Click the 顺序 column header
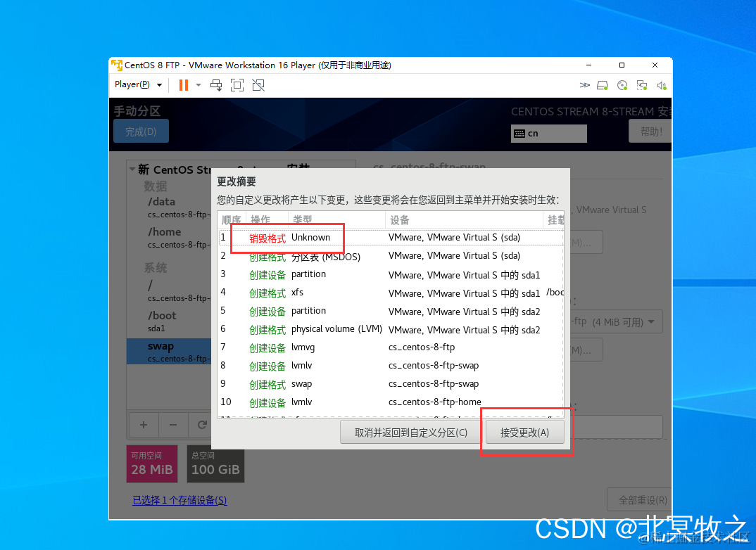The height and width of the screenshot is (550, 756). tap(232, 219)
